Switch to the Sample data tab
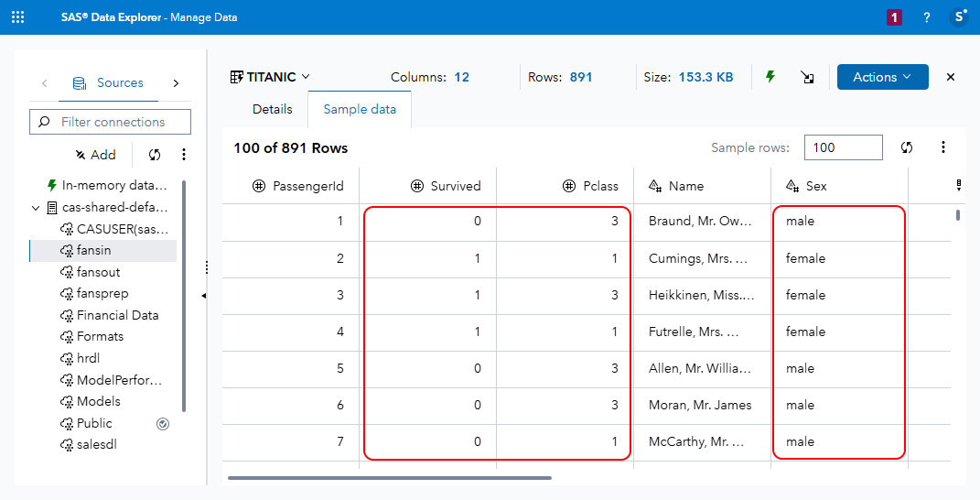 [x=360, y=109]
